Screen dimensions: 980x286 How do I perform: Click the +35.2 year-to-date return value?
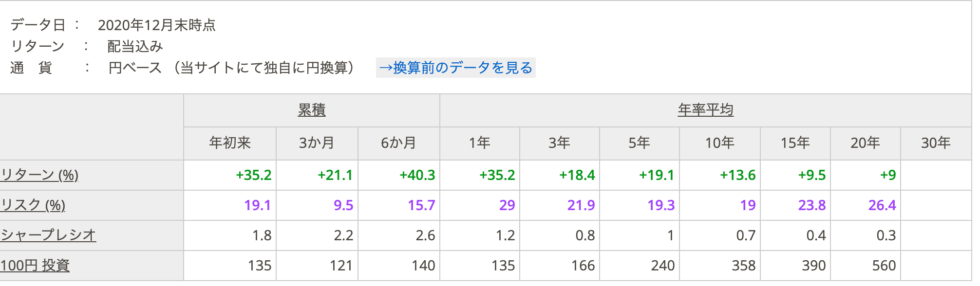tap(253, 175)
